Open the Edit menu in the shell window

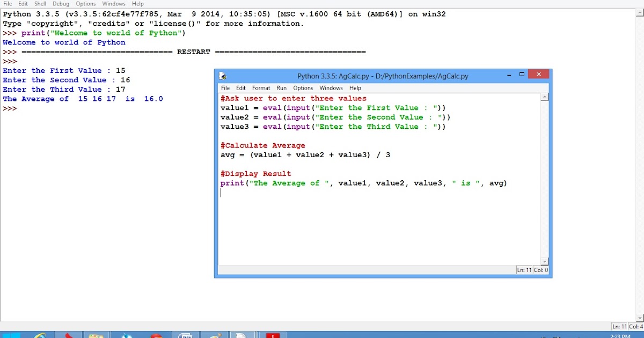23,3
